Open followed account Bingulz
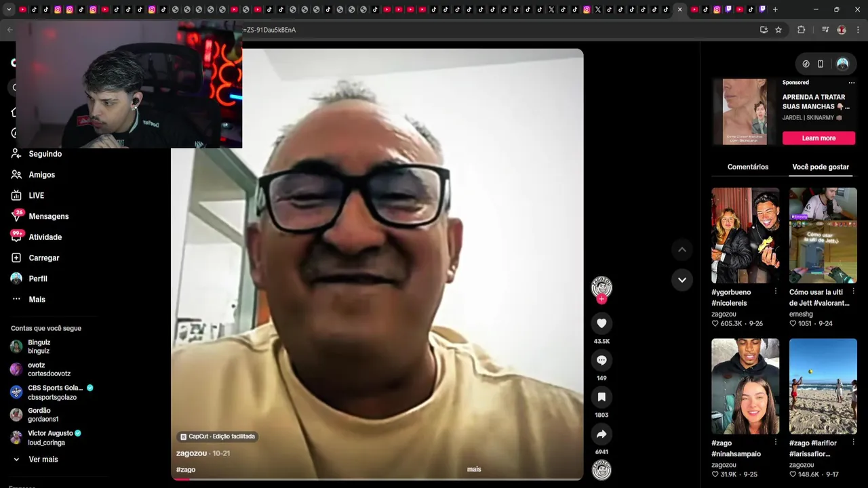 39,346
